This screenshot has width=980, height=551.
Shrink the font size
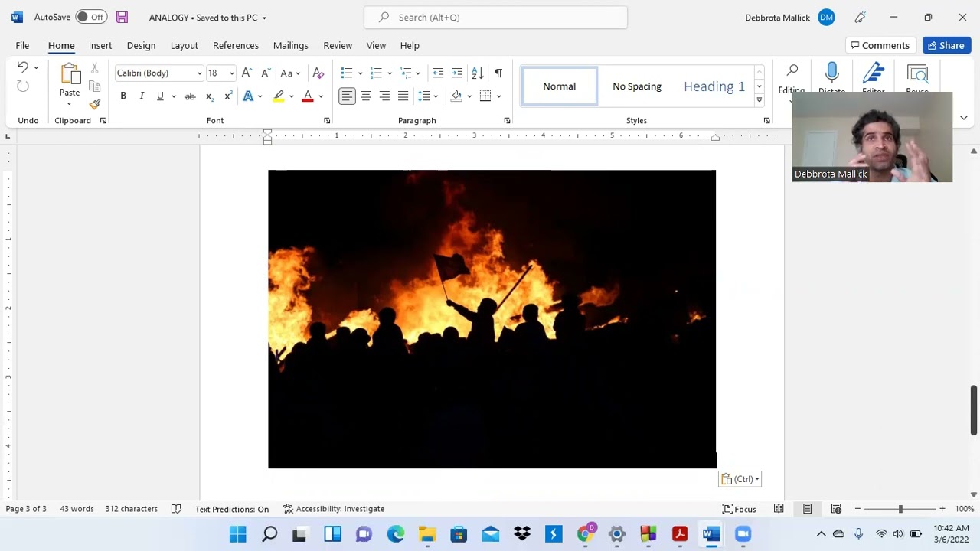click(266, 73)
